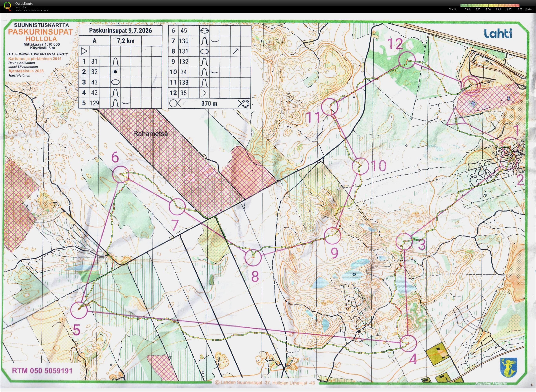Screen dimensions: 536x392
Task: Select control circle 12 on the map
Action: [407, 60]
